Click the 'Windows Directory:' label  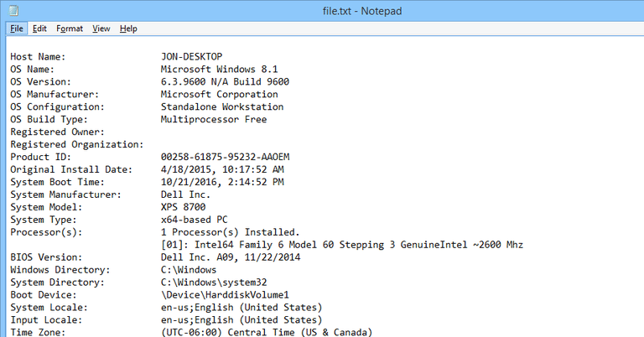[x=60, y=270]
